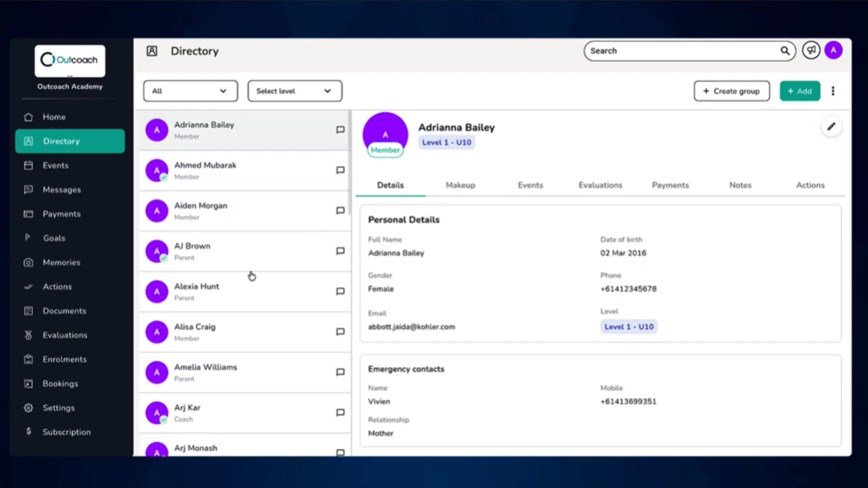Open Actions in the sidebar menu

pos(70,286)
